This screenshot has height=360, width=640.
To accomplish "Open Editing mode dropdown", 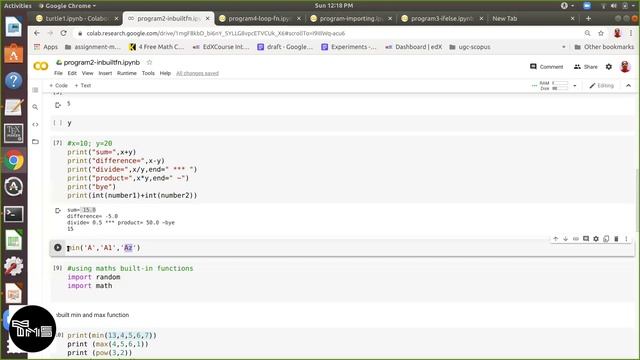I will coord(602,86).
